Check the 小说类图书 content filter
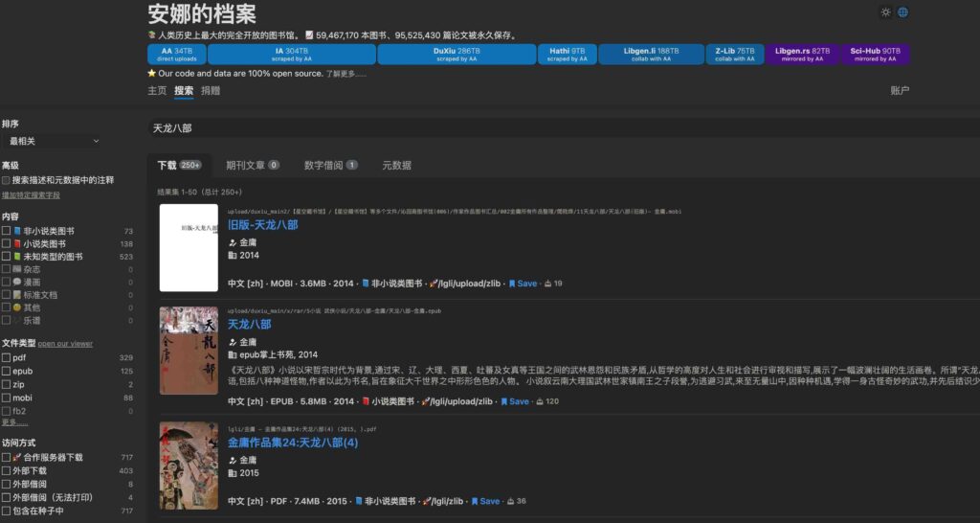 pyautogui.click(x=7, y=244)
